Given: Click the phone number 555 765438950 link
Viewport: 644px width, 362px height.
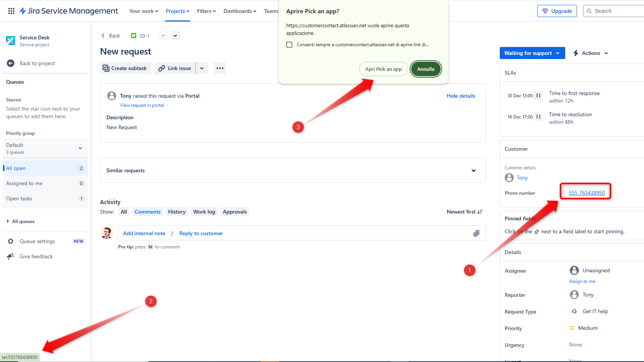Looking at the screenshot, I should click(587, 193).
